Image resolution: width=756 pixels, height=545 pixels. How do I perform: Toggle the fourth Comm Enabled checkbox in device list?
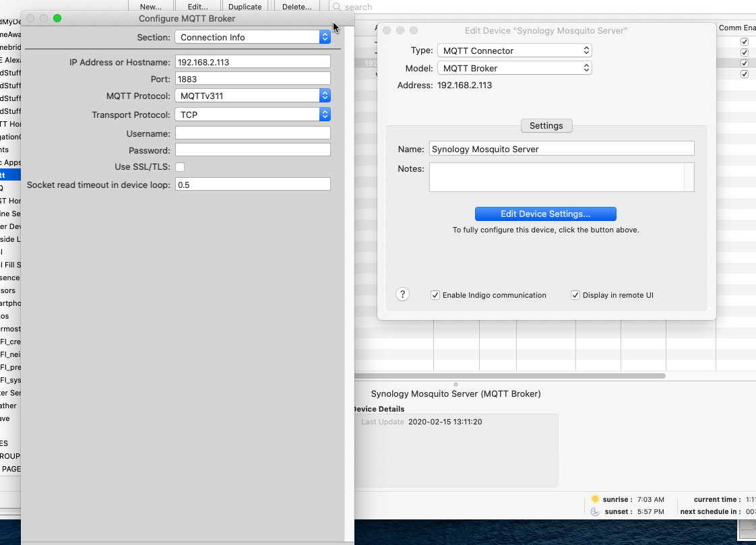point(745,74)
